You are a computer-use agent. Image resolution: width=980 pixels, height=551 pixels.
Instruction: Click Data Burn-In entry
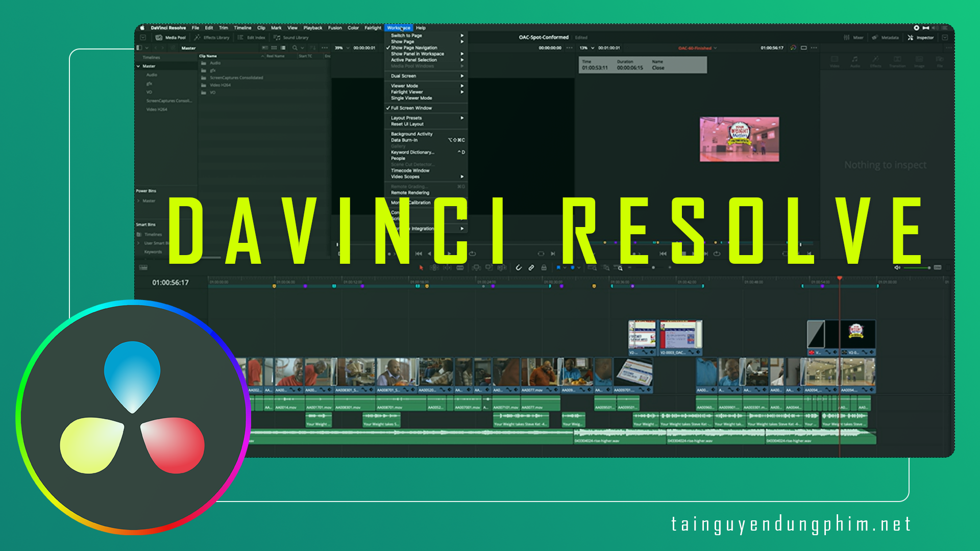coord(426,140)
